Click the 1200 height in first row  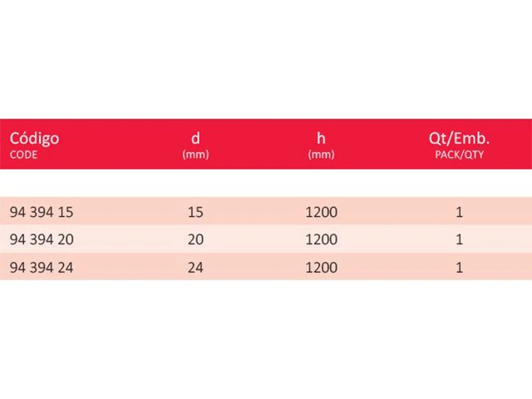tap(322, 212)
